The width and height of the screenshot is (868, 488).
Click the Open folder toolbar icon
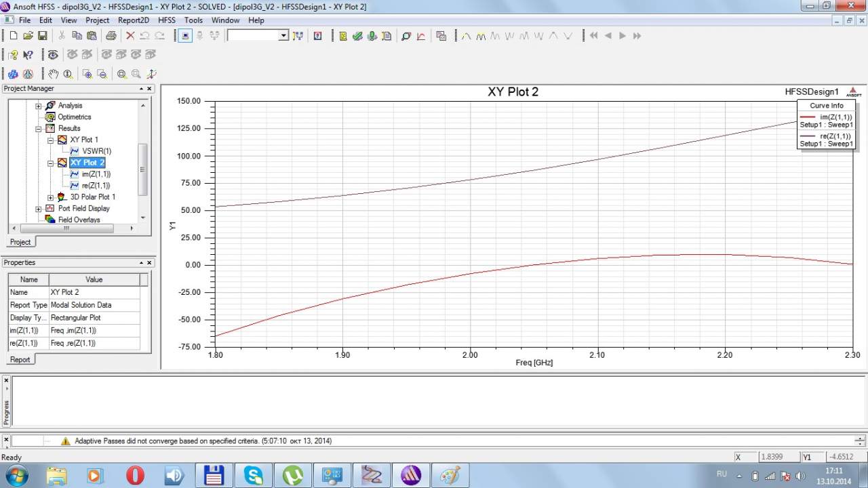[x=28, y=36]
